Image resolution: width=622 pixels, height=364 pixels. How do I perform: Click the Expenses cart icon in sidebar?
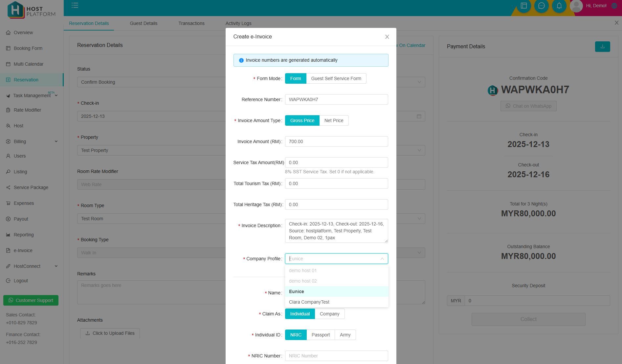tap(8, 203)
